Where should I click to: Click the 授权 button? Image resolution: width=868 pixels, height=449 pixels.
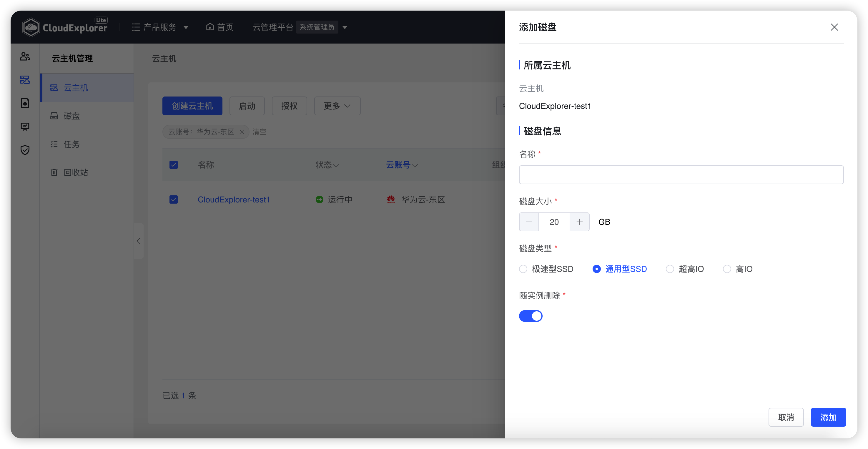[289, 106]
